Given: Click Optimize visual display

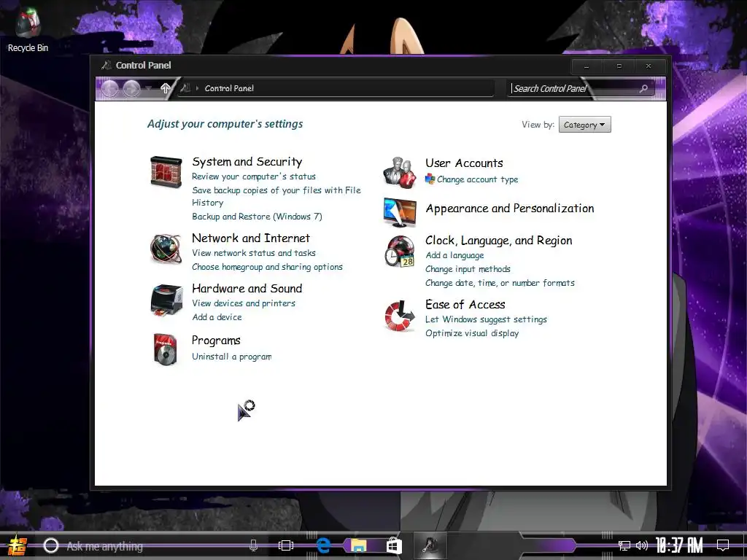Looking at the screenshot, I should point(472,333).
